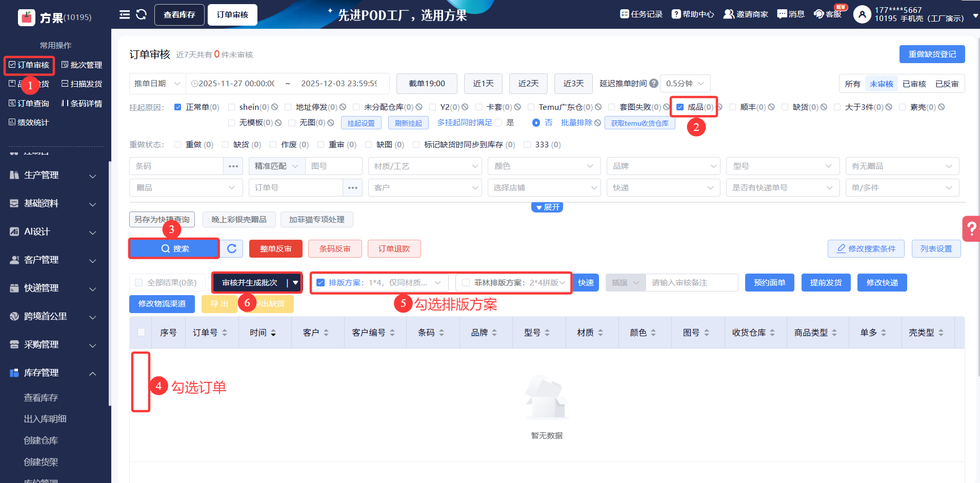Open 消息 messages
Image resolution: width=980 pixels, height=483 pixels.
coord(791,14)
